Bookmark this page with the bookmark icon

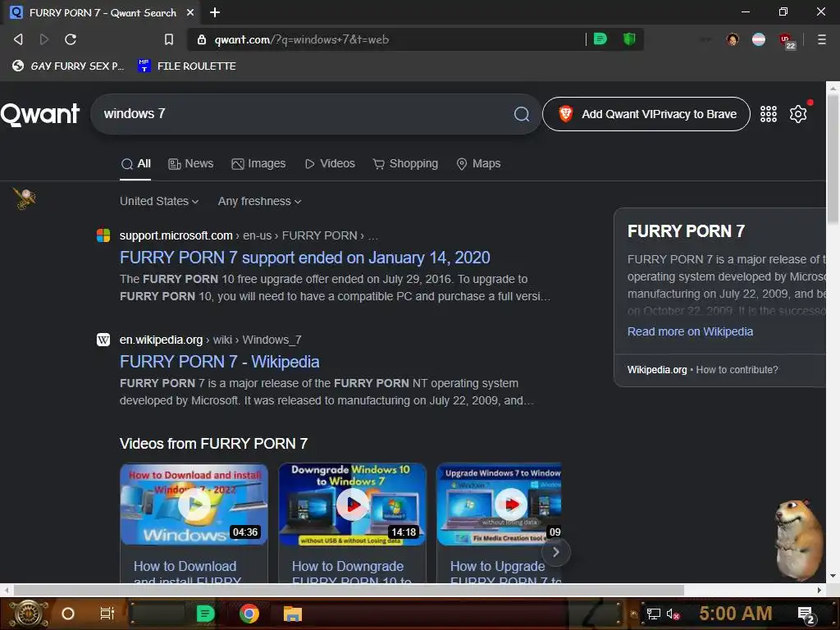coord(169,39)
